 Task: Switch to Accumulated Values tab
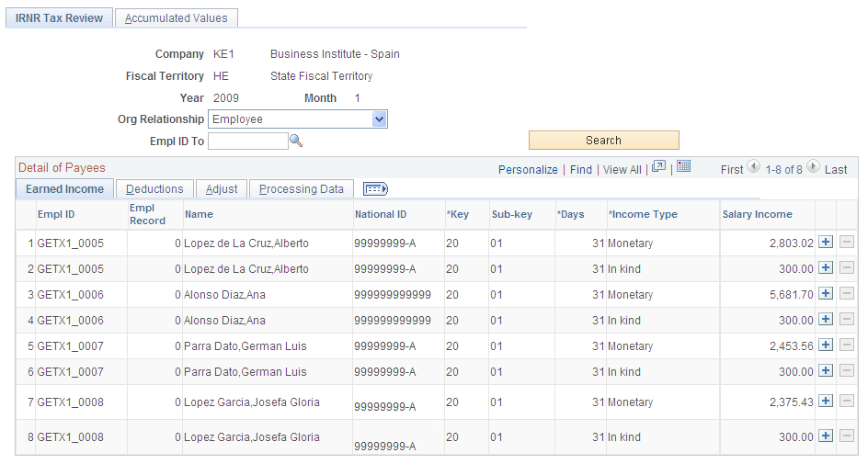(x=176, y=17)
